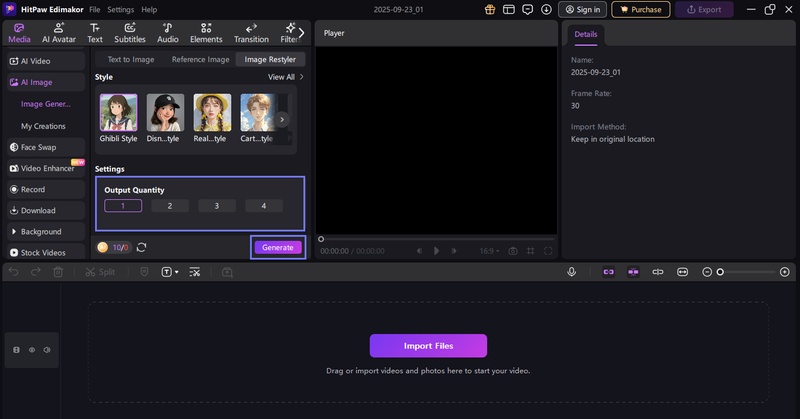Switch to Reference Image tab

(x=201, y=59)
